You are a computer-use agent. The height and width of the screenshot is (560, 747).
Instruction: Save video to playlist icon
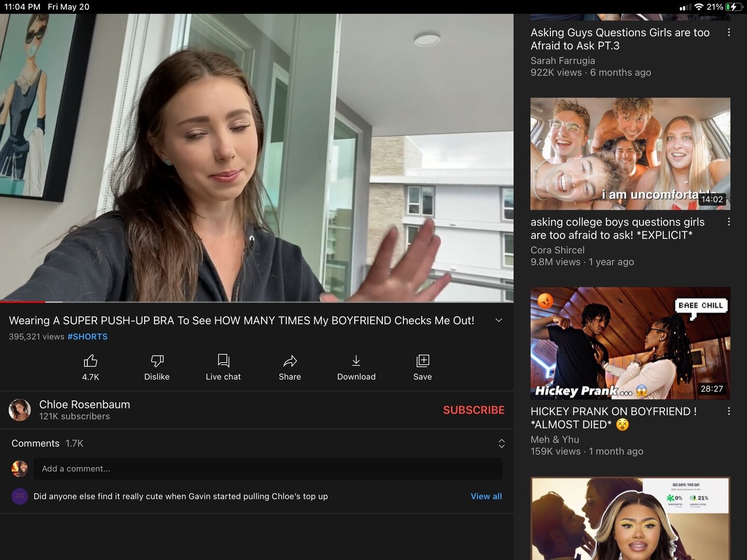pyautogui.click(x=423, y=360)
